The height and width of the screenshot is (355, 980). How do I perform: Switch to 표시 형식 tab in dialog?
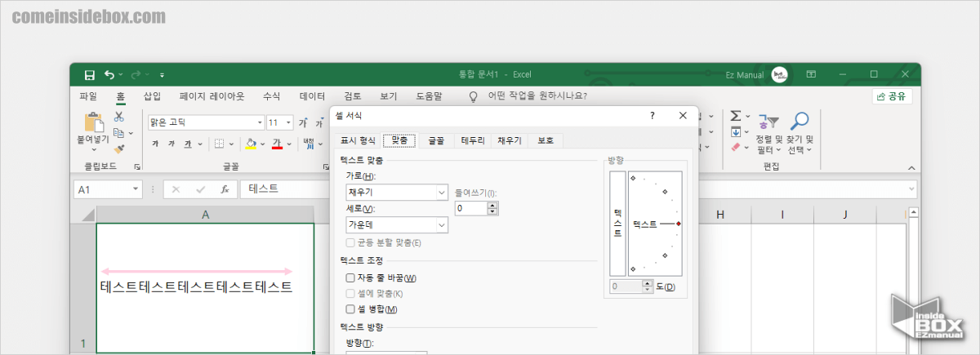point(358,140)
